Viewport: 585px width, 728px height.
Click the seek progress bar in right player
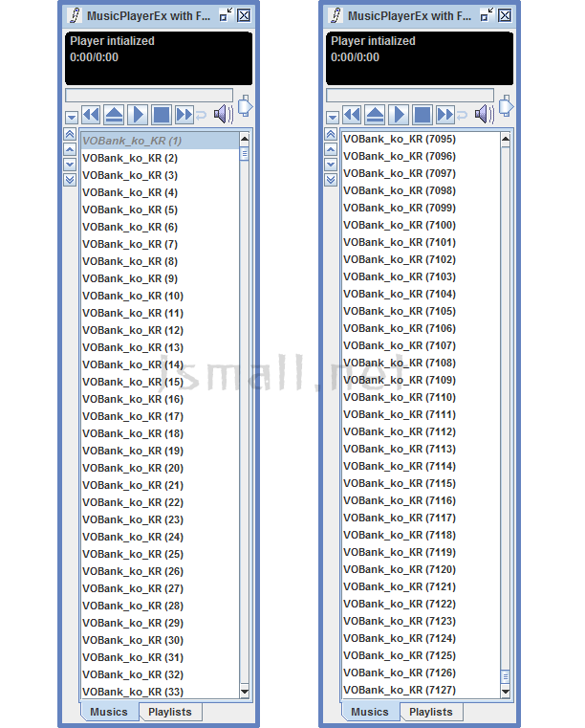point(410,95)
